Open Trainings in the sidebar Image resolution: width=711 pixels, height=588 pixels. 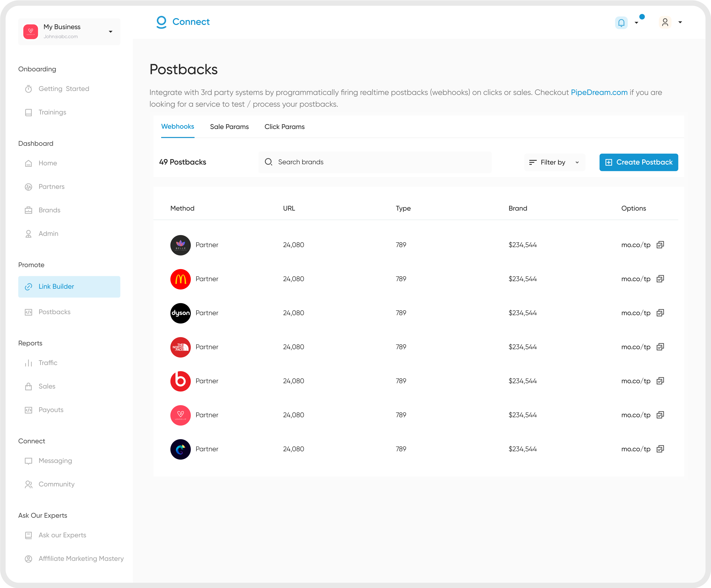(46, 112)
